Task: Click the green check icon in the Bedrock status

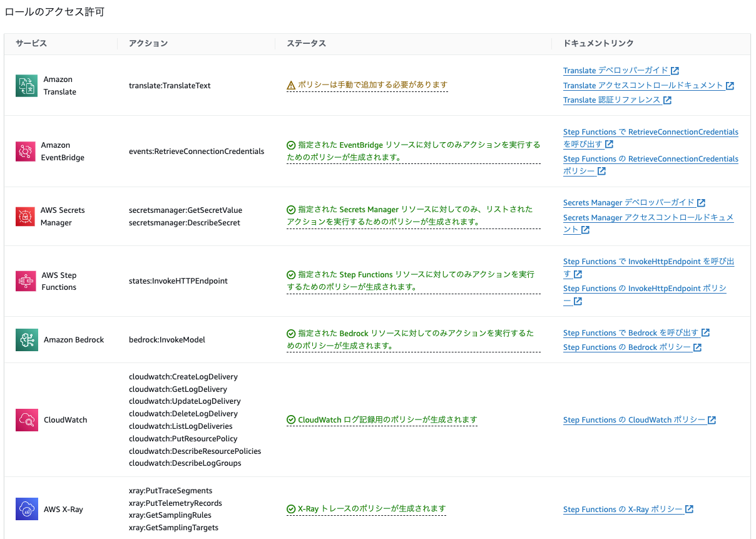Action: click(291, 334)
